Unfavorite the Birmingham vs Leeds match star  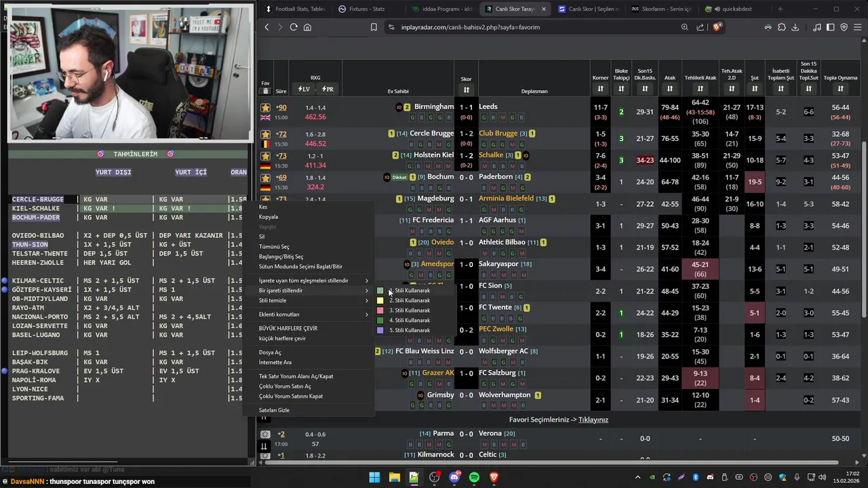coord(266,108)
